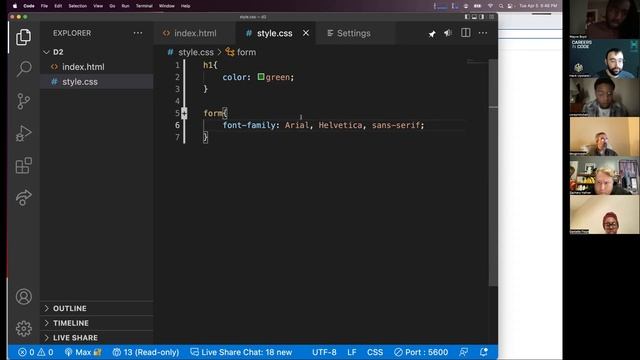Click Wi-Fi icon in macOS menu bar

(490, 6)
